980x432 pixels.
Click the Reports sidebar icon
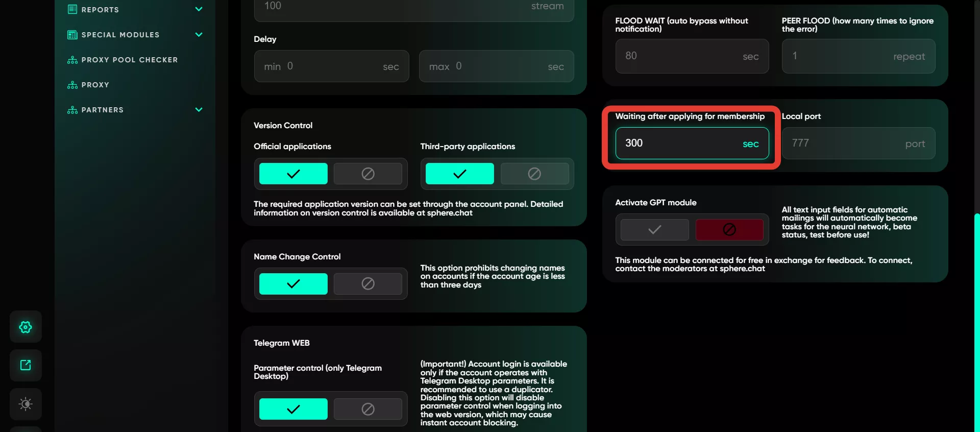pyautogui.click(x=72, y=9)
